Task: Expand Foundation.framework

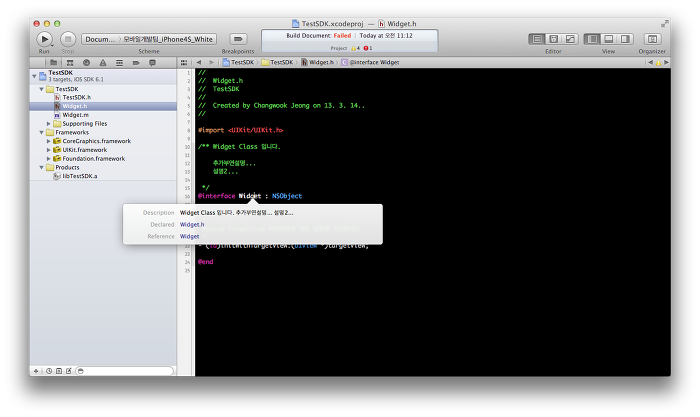Action: click(x=49, y=158)
